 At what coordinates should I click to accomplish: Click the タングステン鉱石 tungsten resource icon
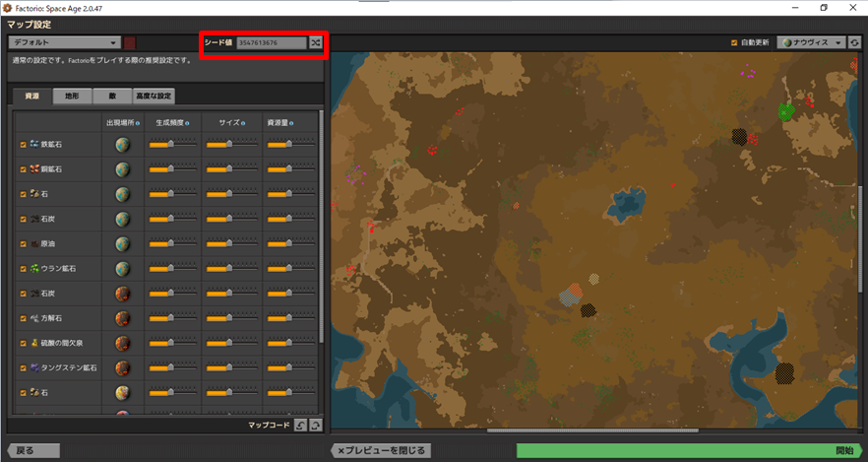tap(34, 367)
